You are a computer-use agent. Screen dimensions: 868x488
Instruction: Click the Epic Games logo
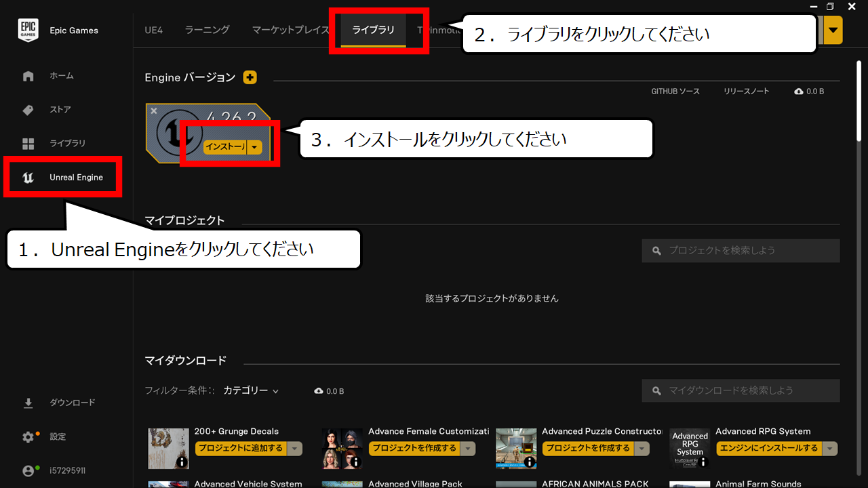pos(28,30)
